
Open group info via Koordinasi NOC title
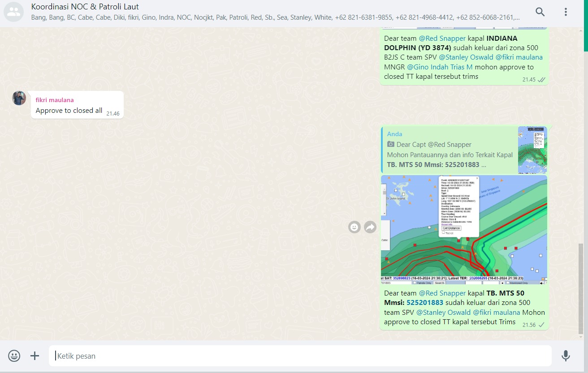point(85,7)
